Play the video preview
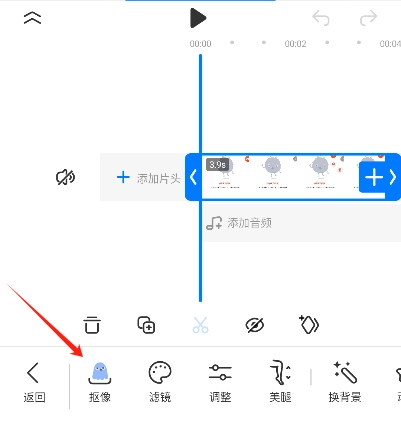The width and height of the screenshot is (401, 424). tap(198, 18)
